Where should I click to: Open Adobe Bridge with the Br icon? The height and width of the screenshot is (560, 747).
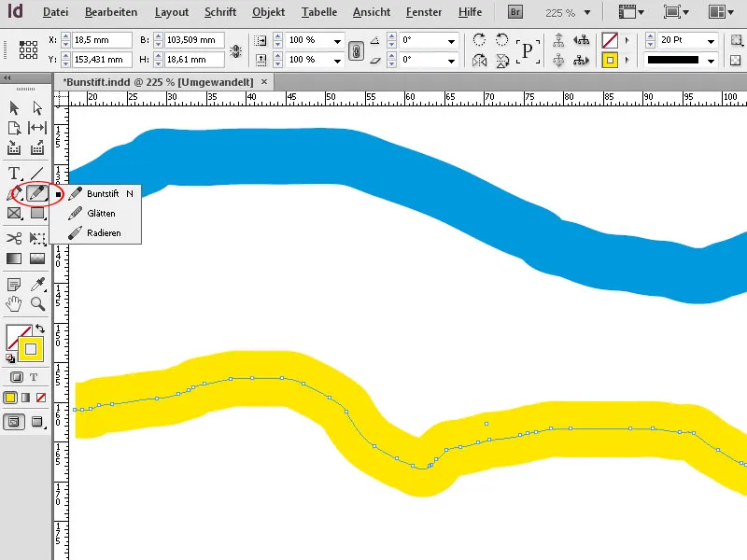click(515, 12)
